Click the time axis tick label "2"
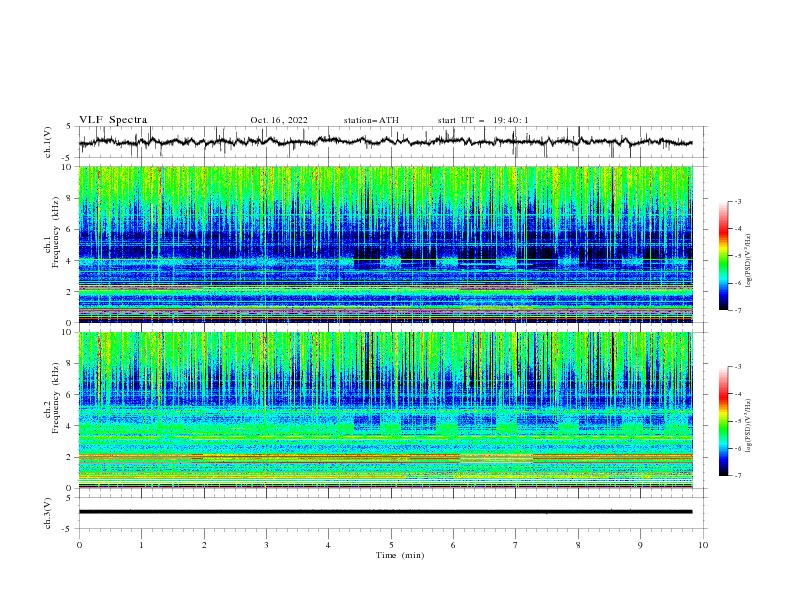Screen dimensions: 792x612 pos(204,545)
